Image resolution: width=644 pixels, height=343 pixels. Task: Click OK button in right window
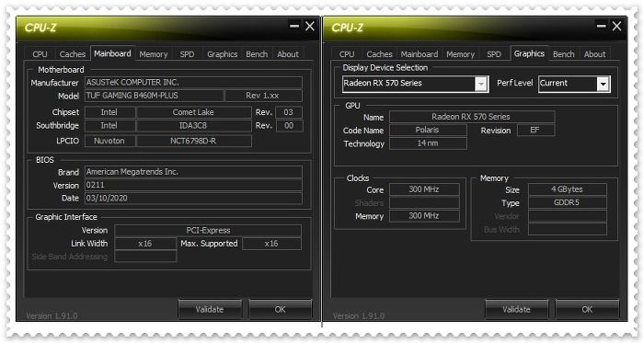coord(587,309)
